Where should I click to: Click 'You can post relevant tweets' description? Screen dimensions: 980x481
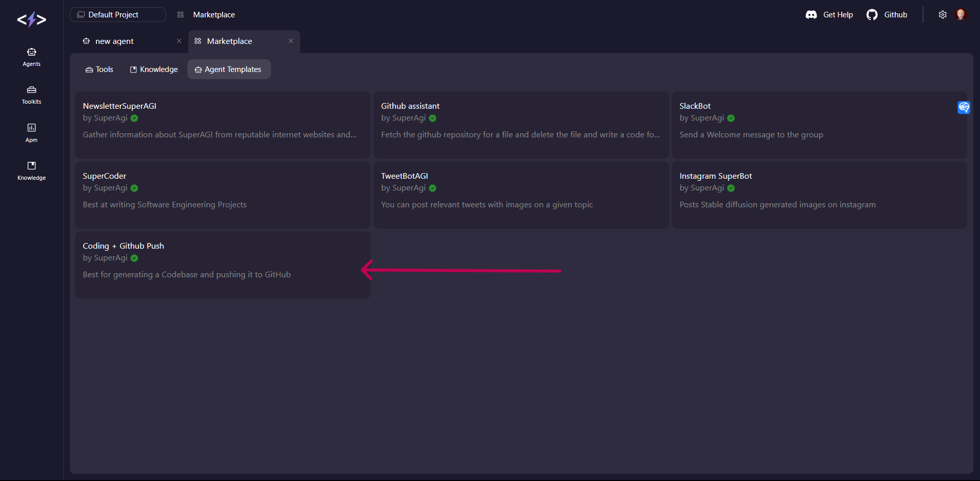pyautogui.click(x=487, y=205)
